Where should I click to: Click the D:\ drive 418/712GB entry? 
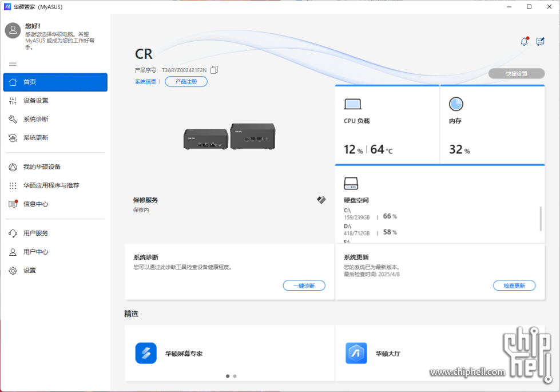pyautogui.click(x=370, y=230)
